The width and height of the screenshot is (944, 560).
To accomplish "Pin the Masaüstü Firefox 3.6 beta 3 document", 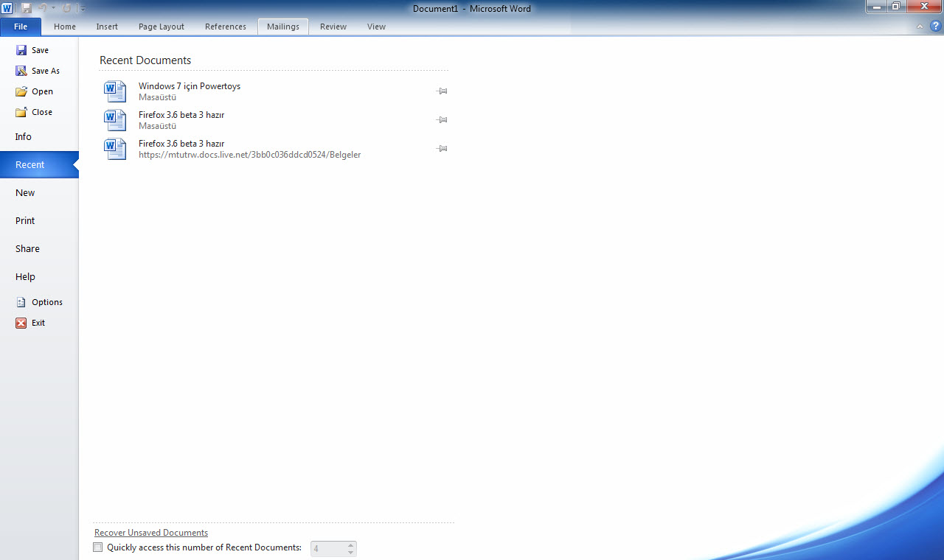I will [442, 120].
